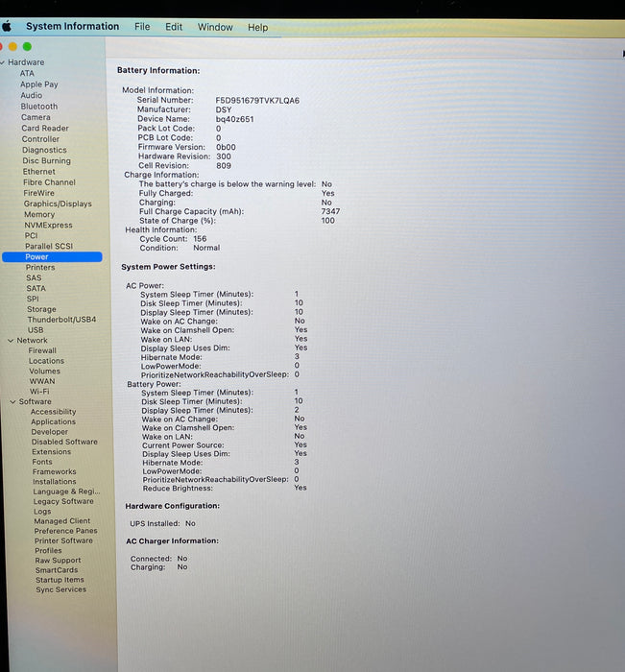The width and height of the screenshot is (625, 672).
Task: Open the System Information app menu
Action: [x=72, y=26]
